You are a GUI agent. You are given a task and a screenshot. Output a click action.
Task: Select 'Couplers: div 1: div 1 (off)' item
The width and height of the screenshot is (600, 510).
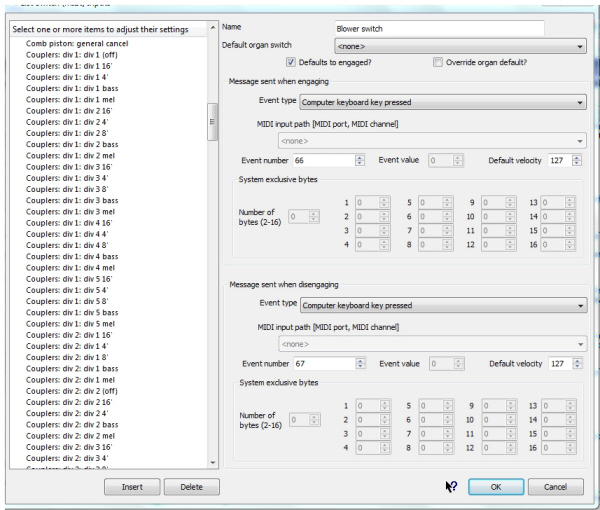pyautogui.click(x=69, y=54)
